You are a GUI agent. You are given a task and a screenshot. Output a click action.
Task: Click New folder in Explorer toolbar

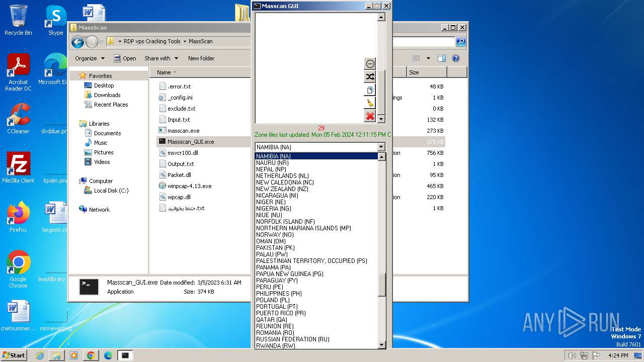pos(201,58)
